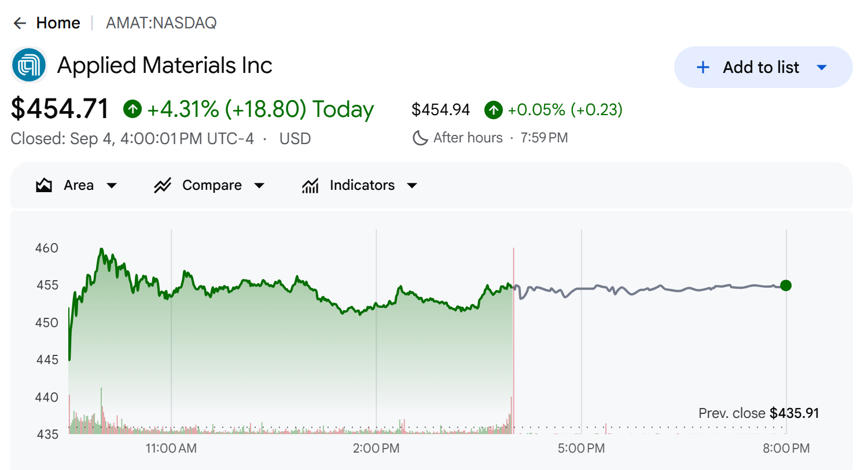Click the AMAT:NASDAQ ticker label
This screenshot has height=470, width=868.
coord(161,23)
